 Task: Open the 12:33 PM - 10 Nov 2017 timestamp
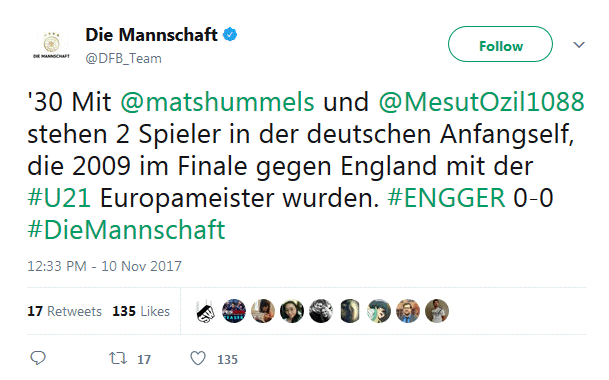104,266
